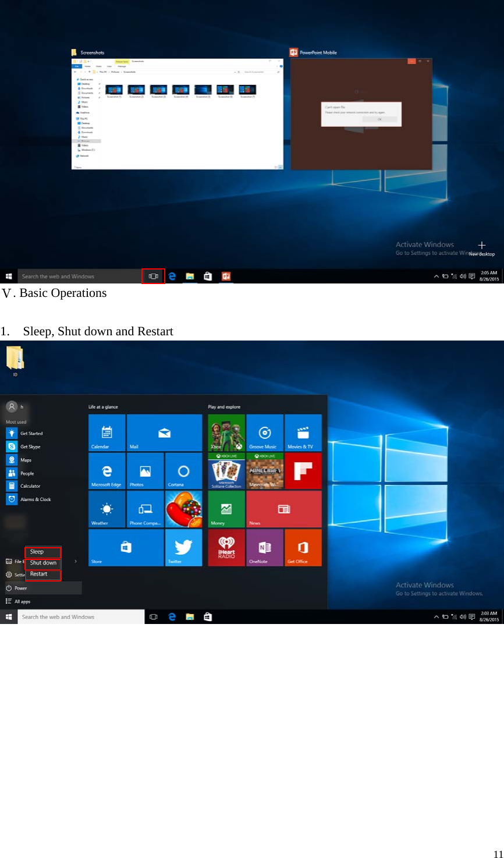This screenshot has width=504, height=858.
Task: Open the Phone Companion tile
Action: tap(145, 509)
